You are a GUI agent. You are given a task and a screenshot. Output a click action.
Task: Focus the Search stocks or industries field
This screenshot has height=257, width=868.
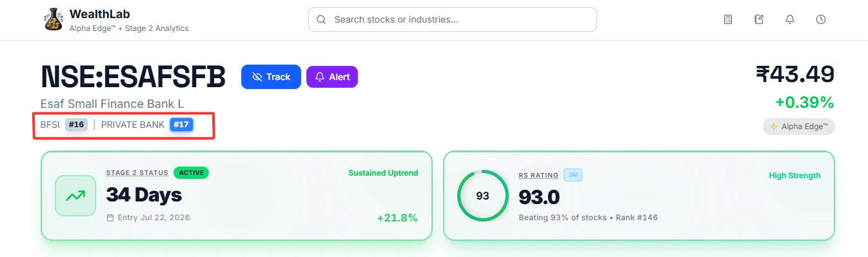tap(453, 19)
